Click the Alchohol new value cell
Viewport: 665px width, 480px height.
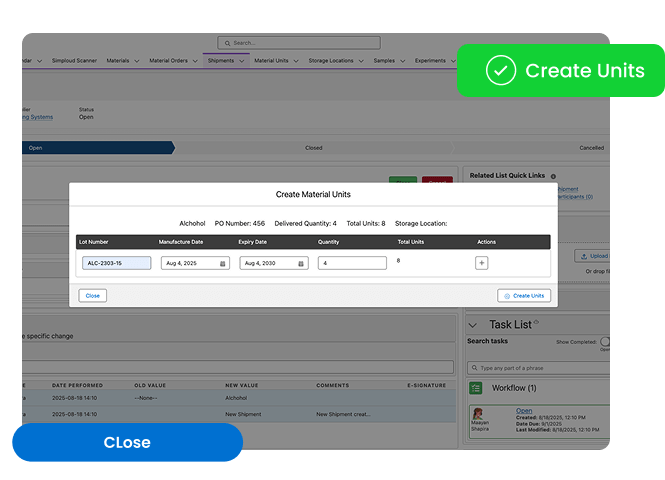coord(236,398)
